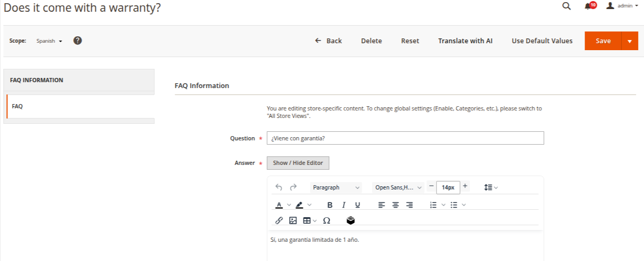Open the text color picker arrow
The width and height of the screenshot is (644, 261).
[289, 205]
